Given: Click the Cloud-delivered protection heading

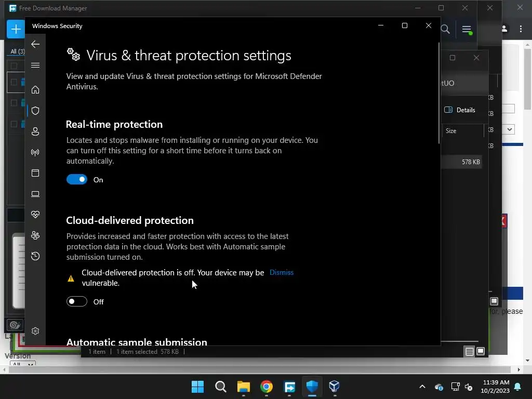Looking at the screenshot, I should tap(130, 220).
